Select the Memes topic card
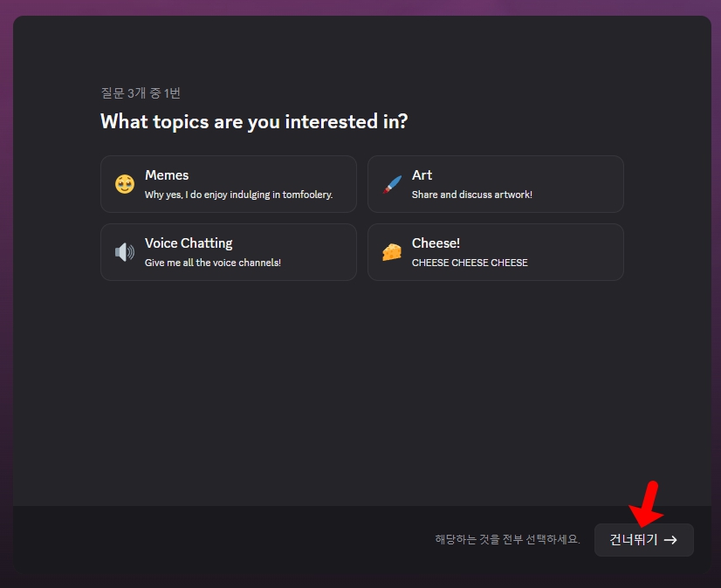 (x=228, y=184)
